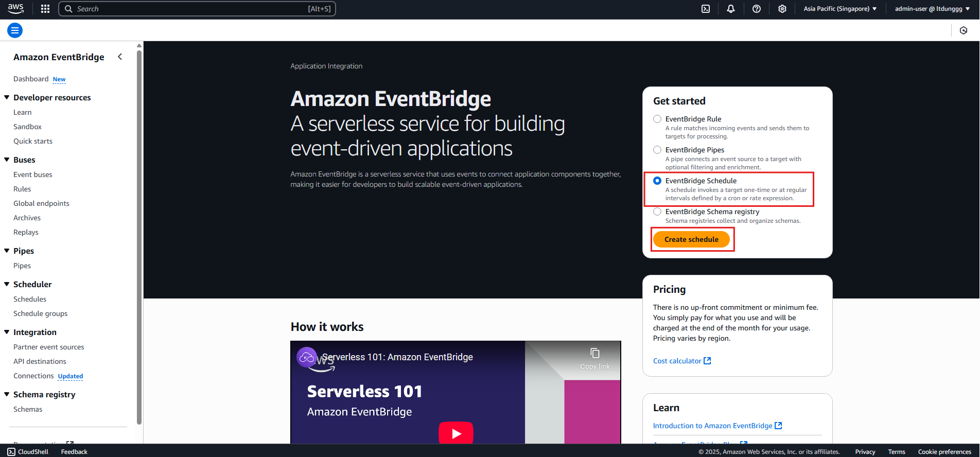The image size is (980, 457).
Task: Select the EventBridge Schedule radio option
Action: (x=657, y=181)
